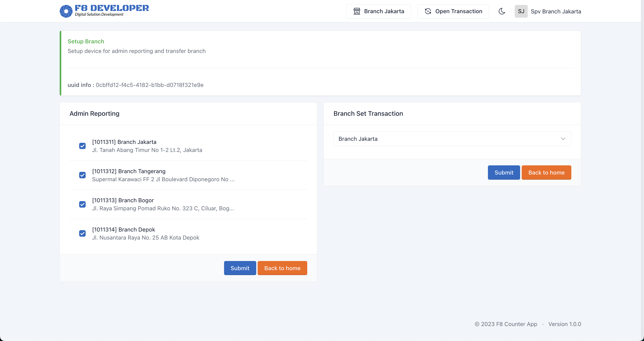Uncheck the Branch Bogor checkbox
The width and height of the screenshot is (644, 341).
[82, 204]
